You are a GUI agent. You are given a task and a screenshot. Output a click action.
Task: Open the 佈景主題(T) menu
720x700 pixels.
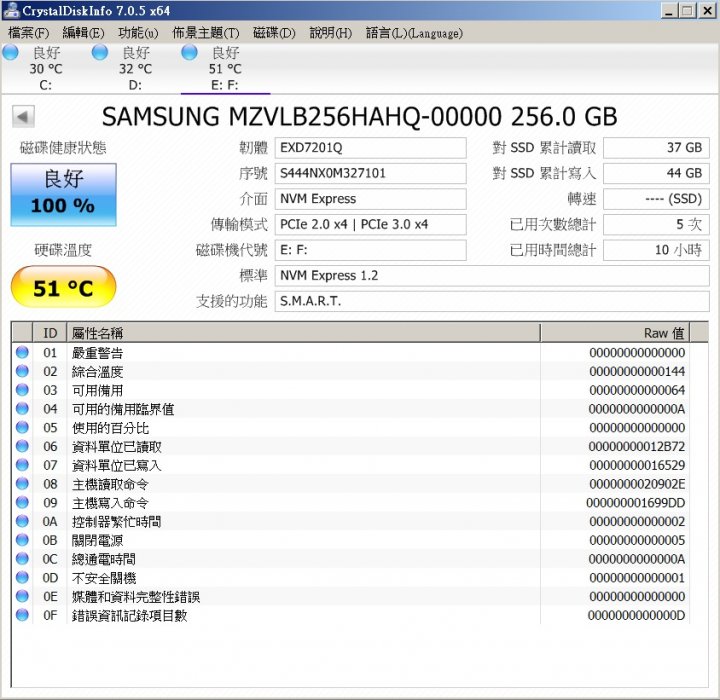click(x=206, y=33)
